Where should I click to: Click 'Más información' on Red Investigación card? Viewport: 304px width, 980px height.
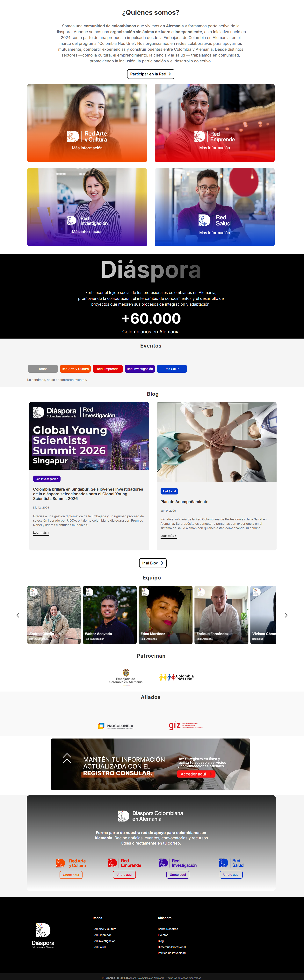pyautogui.click(x=87, y=231)
